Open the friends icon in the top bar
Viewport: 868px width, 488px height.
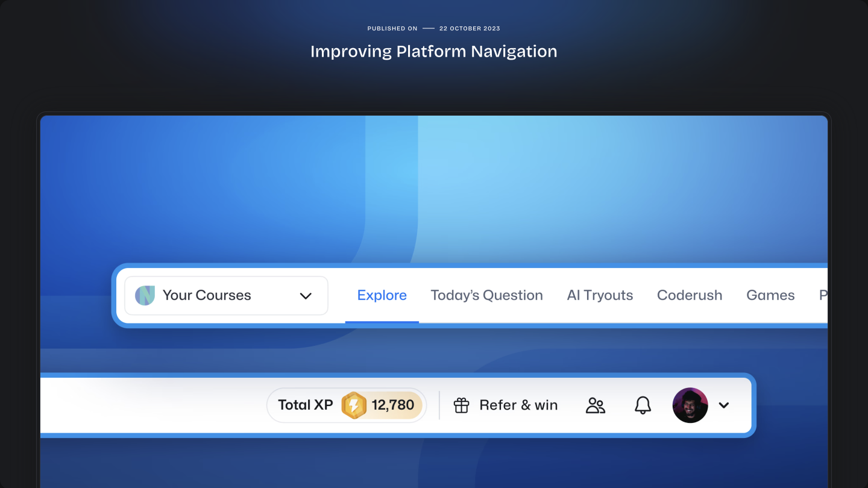pyautogui.click(x=596, y=405)
